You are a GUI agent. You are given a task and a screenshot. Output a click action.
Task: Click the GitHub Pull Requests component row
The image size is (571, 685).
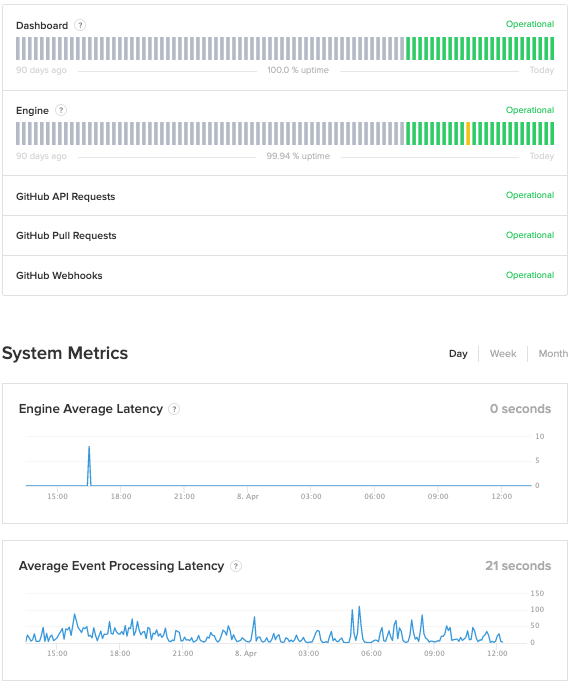click(x=285, y=235)
